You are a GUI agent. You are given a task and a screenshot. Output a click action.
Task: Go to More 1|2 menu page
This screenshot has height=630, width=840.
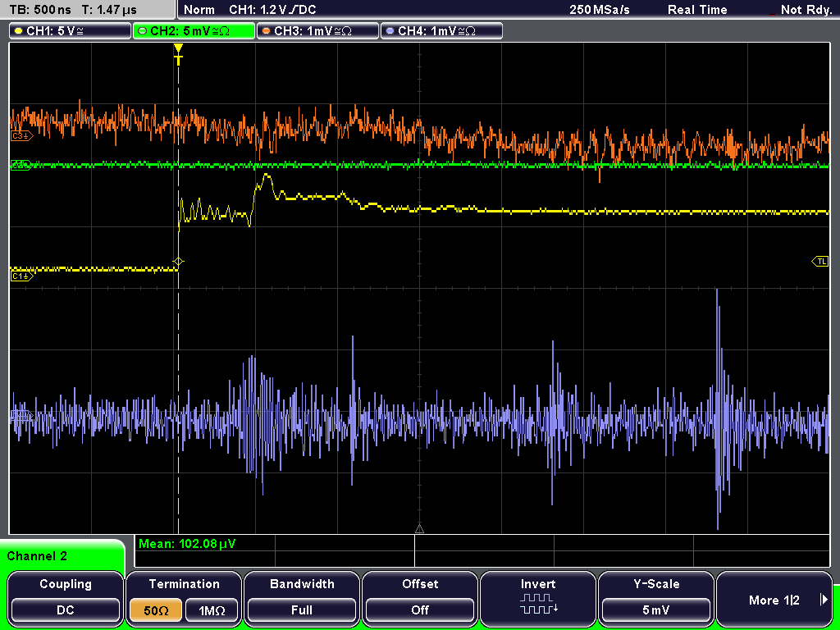774,597
